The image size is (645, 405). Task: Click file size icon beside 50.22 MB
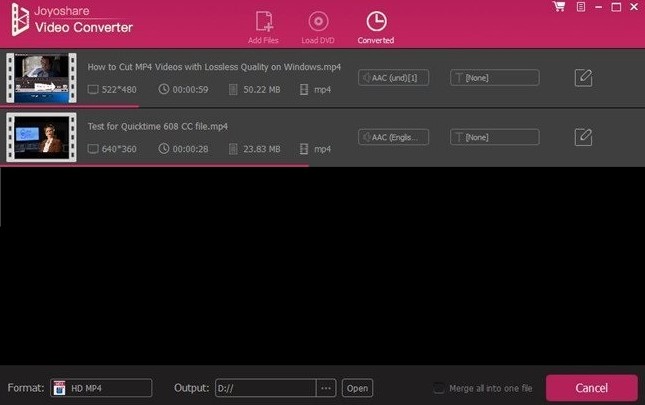[233, 89]
